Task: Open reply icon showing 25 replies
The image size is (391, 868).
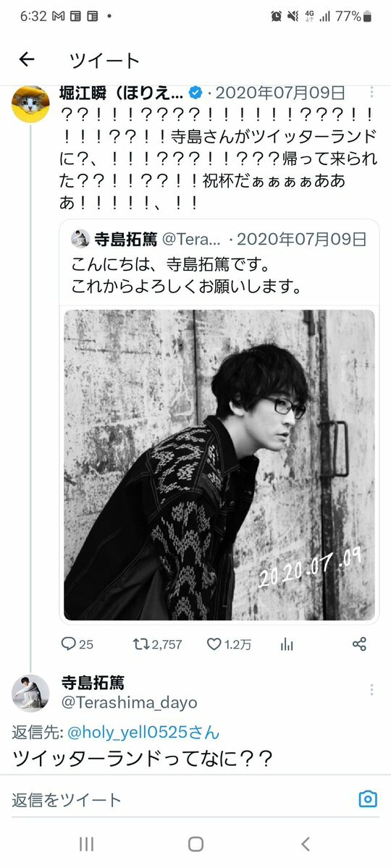Action: [68, 644]
